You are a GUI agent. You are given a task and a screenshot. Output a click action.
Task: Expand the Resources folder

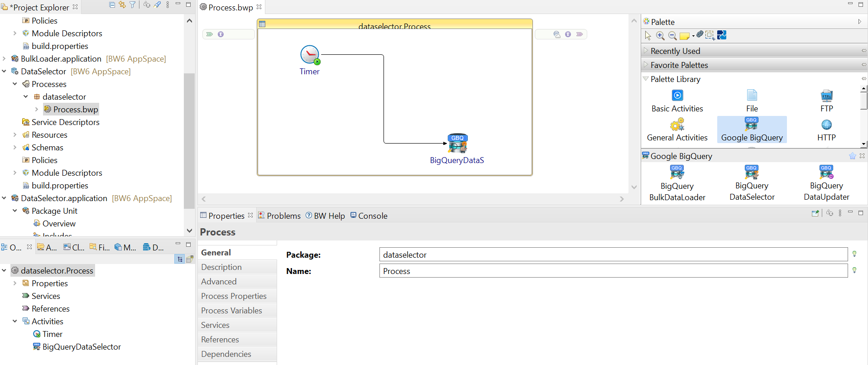[x=15, y=134]
